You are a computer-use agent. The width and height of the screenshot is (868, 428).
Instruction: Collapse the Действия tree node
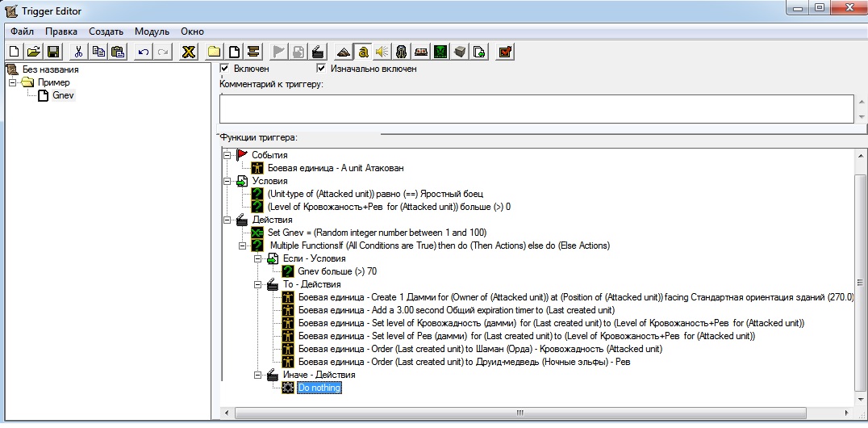pyautogui.click(x=227, y=220)
